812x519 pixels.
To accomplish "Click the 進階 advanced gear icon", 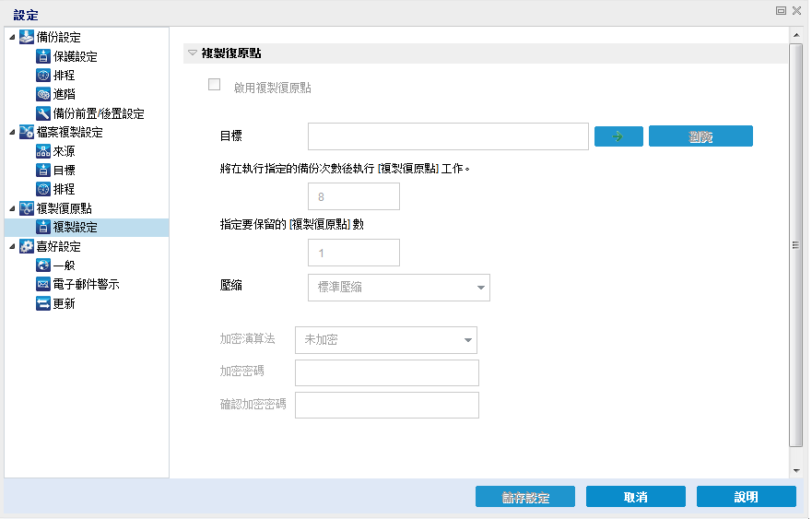I will pyautogui.click(x=42, y=94).
